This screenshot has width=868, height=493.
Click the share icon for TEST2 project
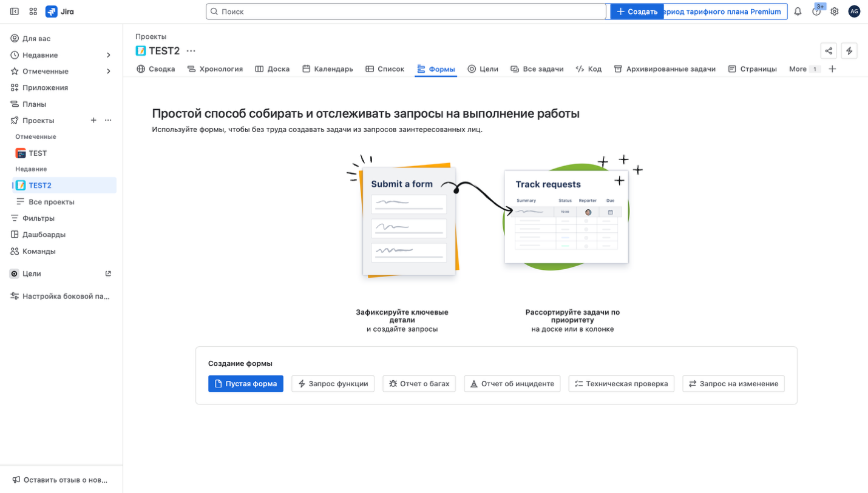(829, 51)
